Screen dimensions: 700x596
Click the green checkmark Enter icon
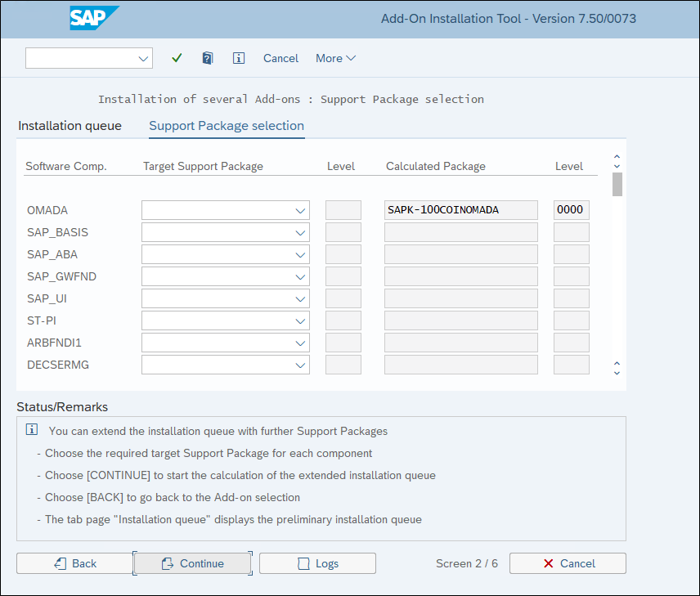(177, 58)
